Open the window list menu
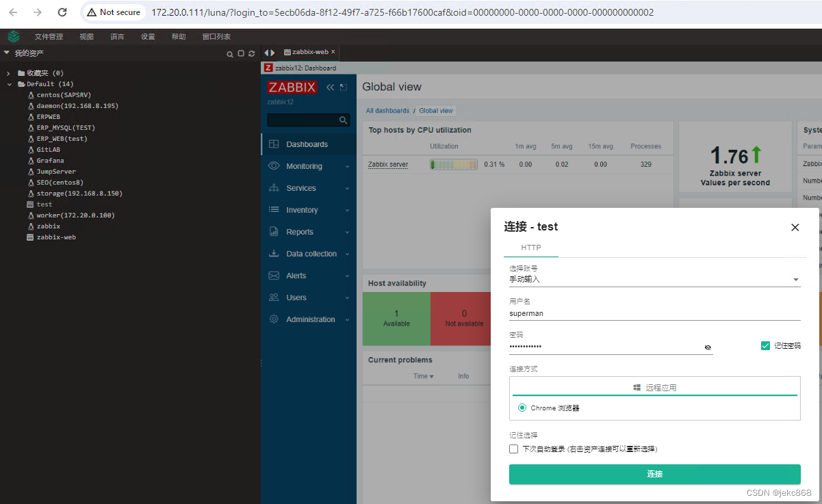Screen dimensions: 822x504 click(x=216, y=37)
